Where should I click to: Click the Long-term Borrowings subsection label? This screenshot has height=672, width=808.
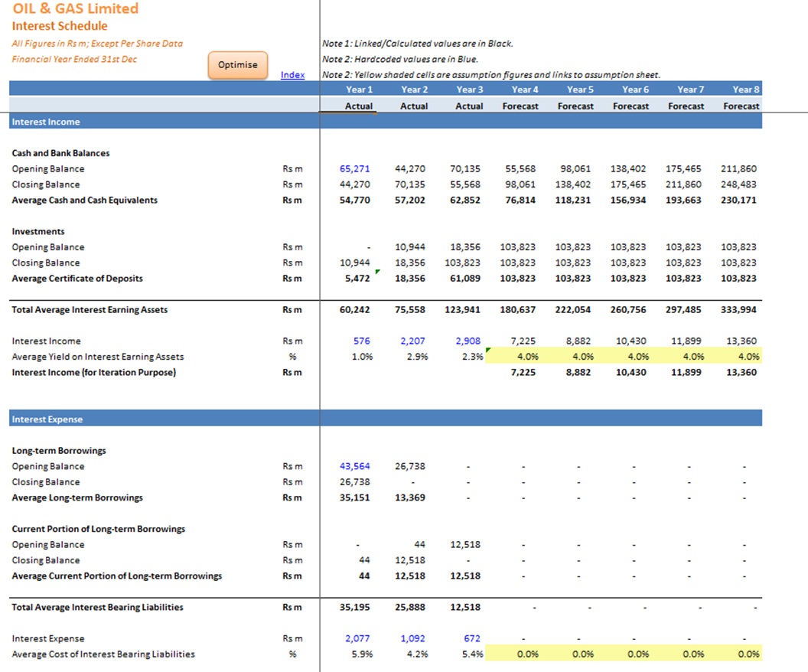(x=59, y=450)
